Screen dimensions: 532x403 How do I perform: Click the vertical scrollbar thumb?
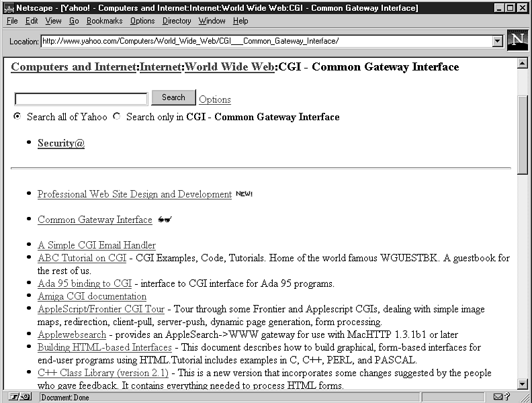(523, 135)
